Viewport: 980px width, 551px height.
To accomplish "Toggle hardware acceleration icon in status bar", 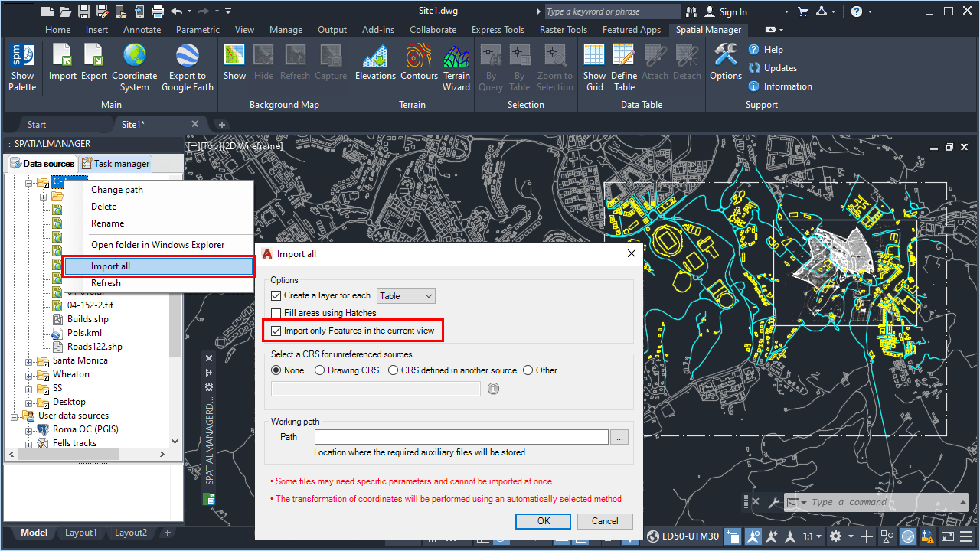I will point(908,536).
